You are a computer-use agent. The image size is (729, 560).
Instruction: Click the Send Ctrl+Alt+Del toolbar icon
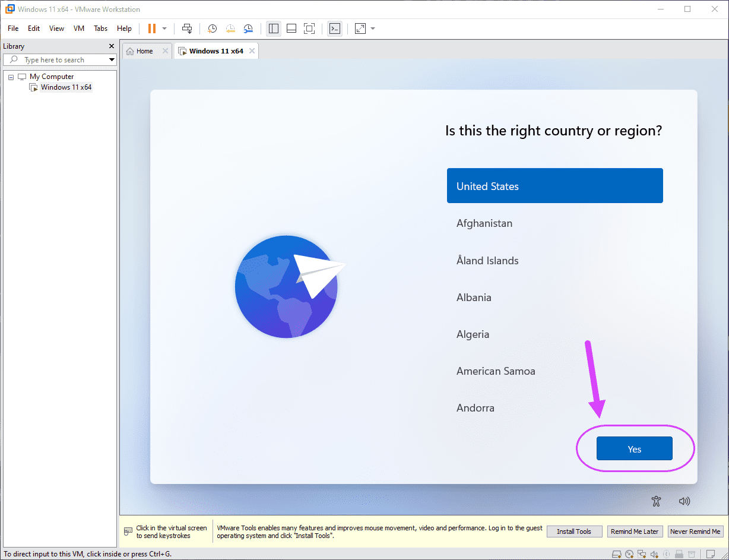[187, 29]
